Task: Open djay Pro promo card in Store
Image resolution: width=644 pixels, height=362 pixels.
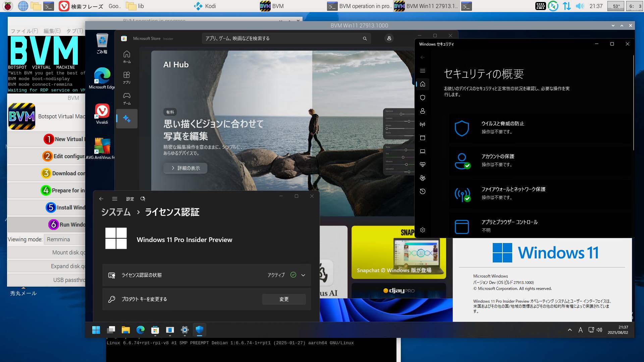Action: 399,291
